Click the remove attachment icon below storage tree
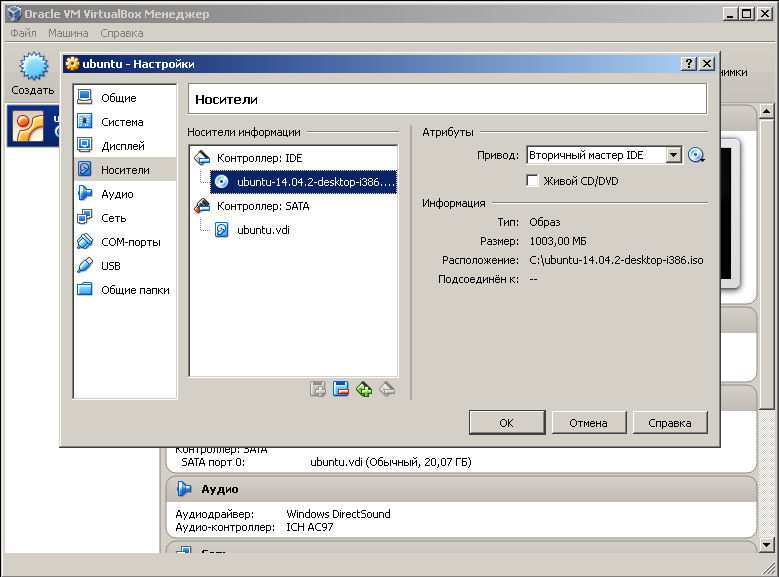 387,389
